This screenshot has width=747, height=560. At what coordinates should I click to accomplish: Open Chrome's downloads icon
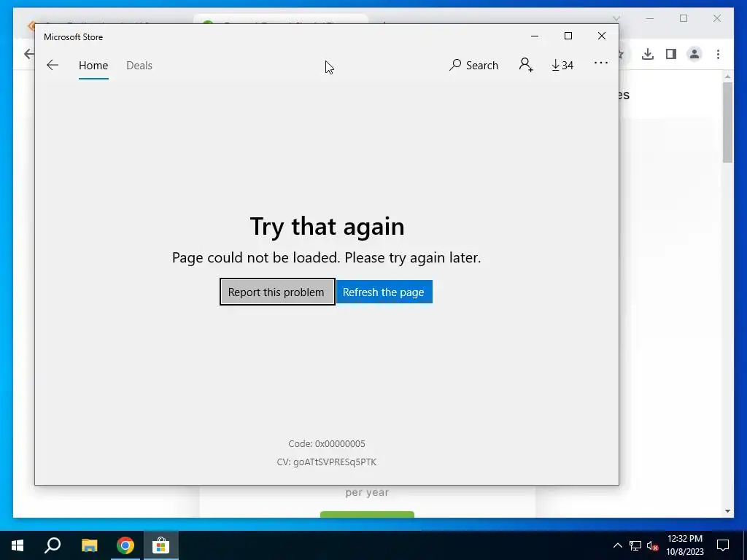(648, 54)
